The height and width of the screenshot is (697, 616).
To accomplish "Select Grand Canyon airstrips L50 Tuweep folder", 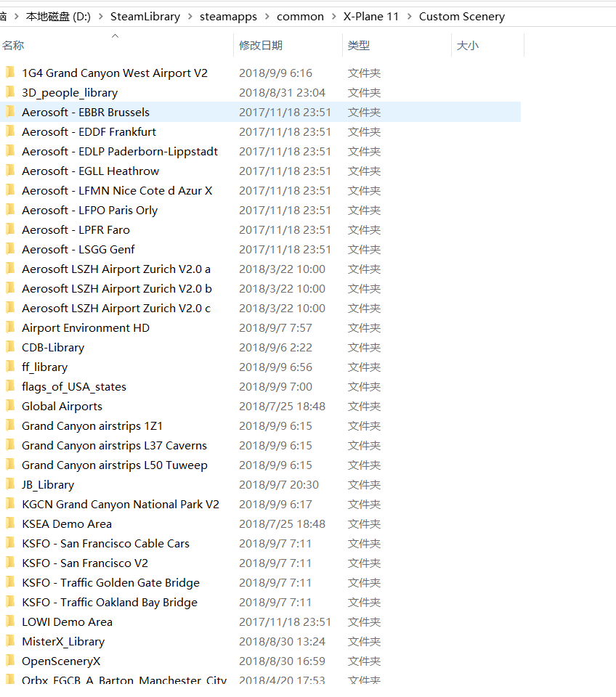I will [x=115, y=465].
